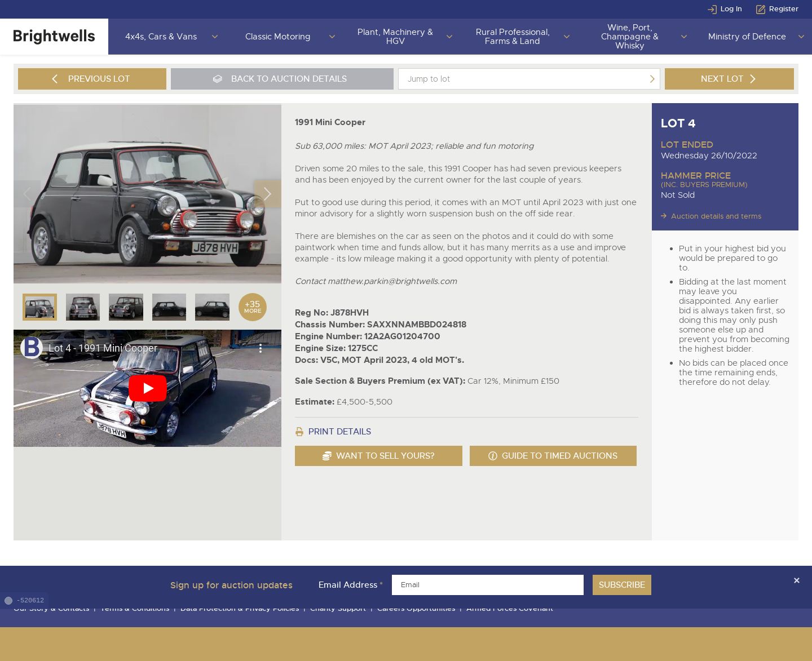Open Rural Professional, Farms & Land menu
Viewport: 812px width, 661px height.
click(512, 37)
